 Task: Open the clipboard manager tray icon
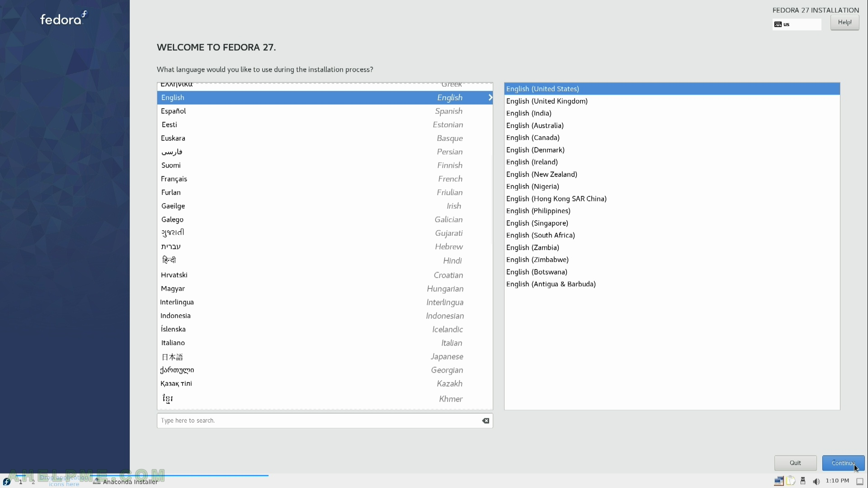(x=791, y=481)
